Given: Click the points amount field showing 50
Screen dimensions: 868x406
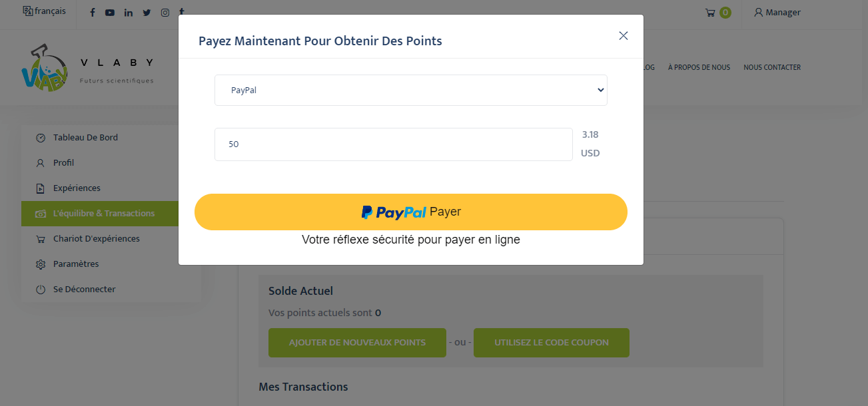Looking at the screenshot, I should click(393, 144).
